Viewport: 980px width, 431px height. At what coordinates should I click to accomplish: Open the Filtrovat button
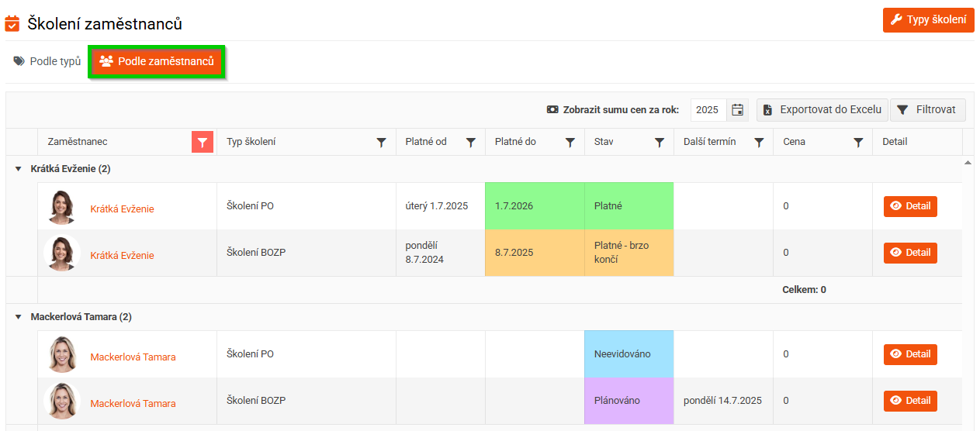tap(928, 110)
